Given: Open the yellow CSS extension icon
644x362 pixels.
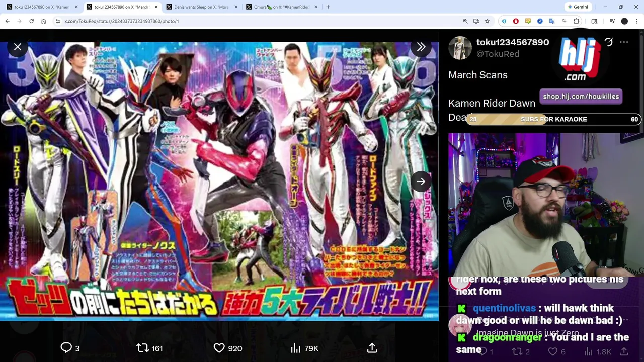Looking at the screenshot, I should coord(528,21).
